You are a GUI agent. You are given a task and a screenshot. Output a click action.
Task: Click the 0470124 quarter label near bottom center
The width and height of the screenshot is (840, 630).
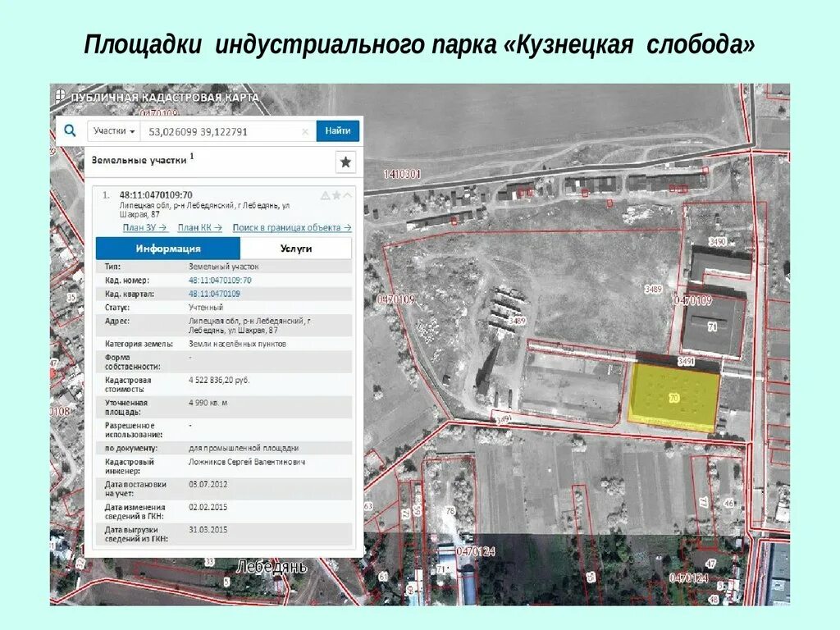[x=476, y=551]
